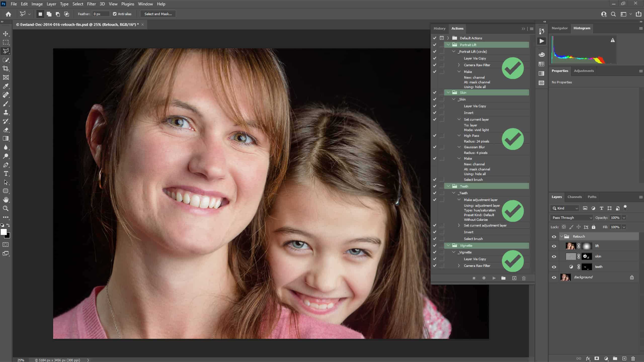
Task: Select the Horizontal Type tool
Action: [x=6, y=174]
